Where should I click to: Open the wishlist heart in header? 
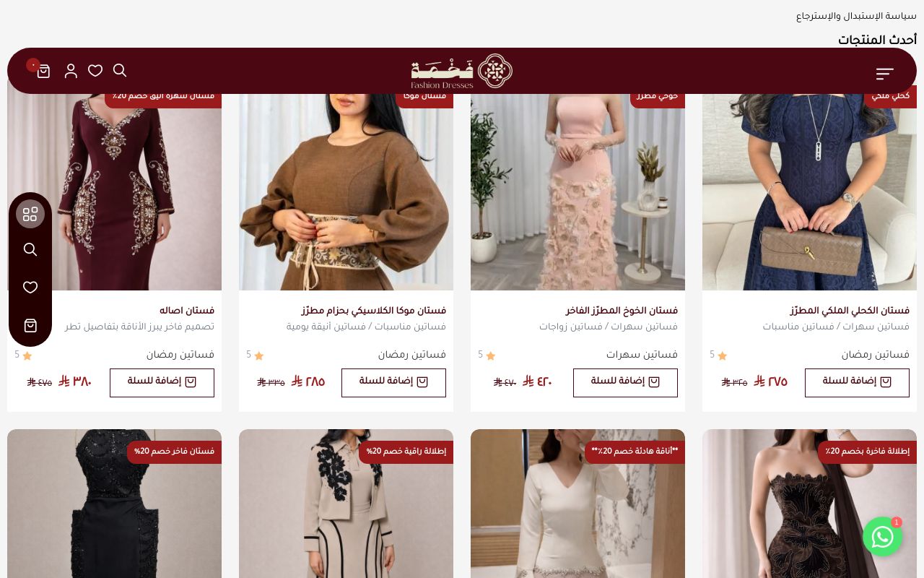tap(95, 70)
